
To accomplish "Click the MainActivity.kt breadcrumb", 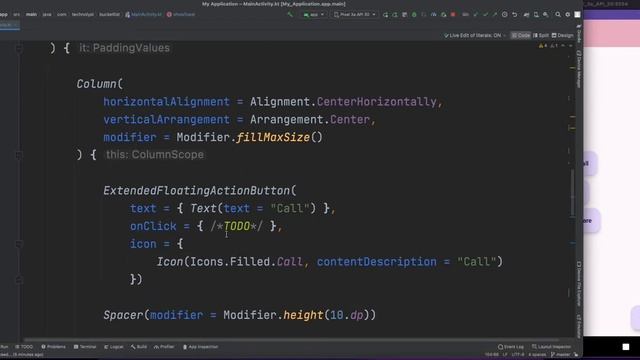I will pyautogui.click(x=143, y=15).
